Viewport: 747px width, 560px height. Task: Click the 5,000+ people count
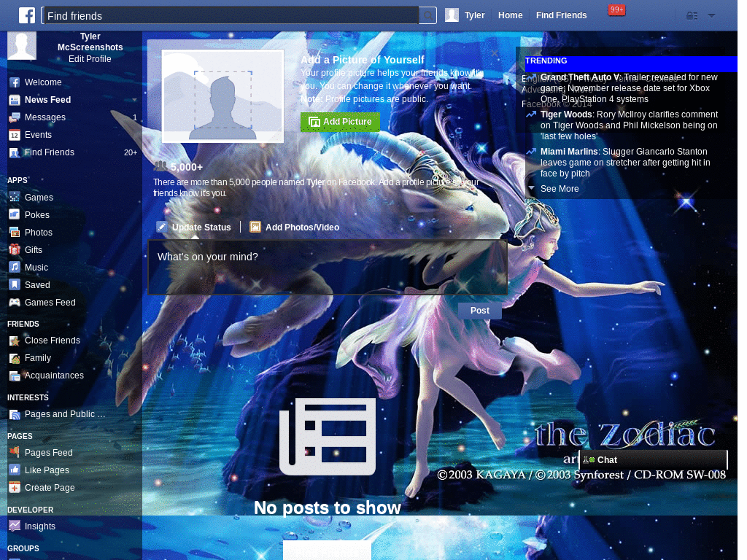[x=186, y=167]
